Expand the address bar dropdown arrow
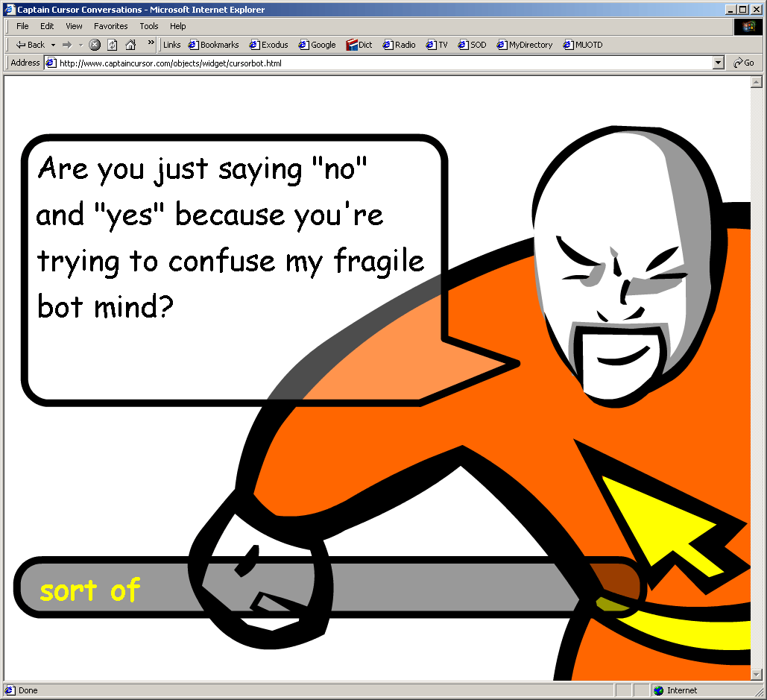This screenshot has height=700, width=767. [718, 63]
